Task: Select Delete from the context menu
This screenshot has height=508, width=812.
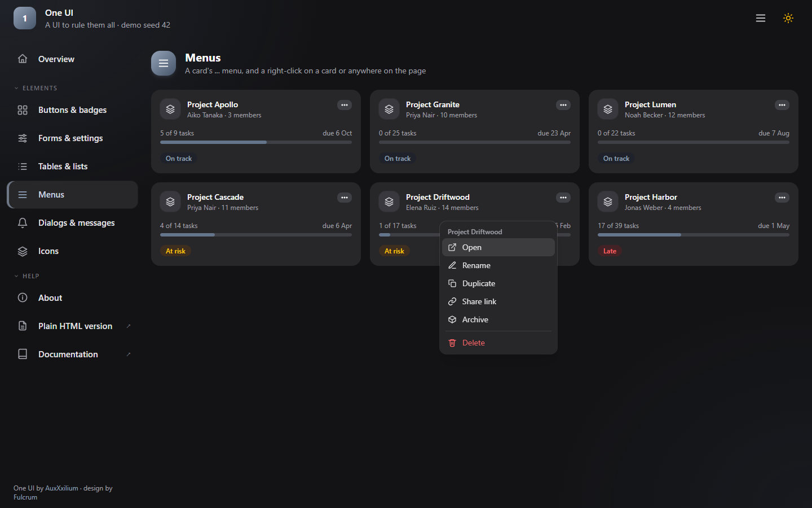Action: [498, 343]
